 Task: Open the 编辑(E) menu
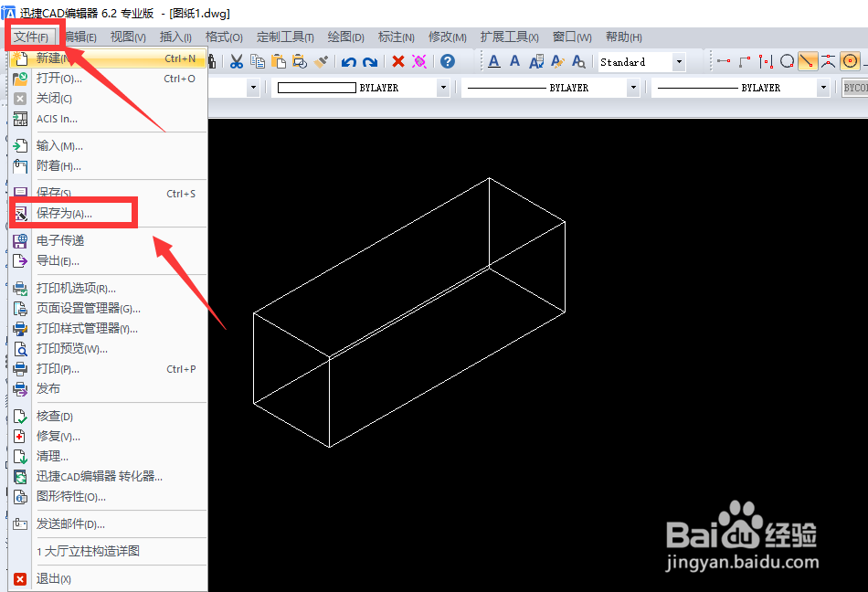coord(80,37)
